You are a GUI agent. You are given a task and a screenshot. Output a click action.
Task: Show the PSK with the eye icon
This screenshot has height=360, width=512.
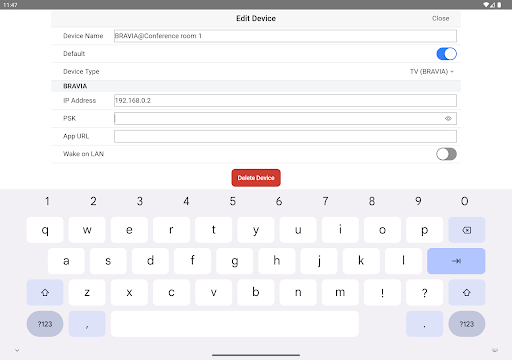tap(448, 118)
